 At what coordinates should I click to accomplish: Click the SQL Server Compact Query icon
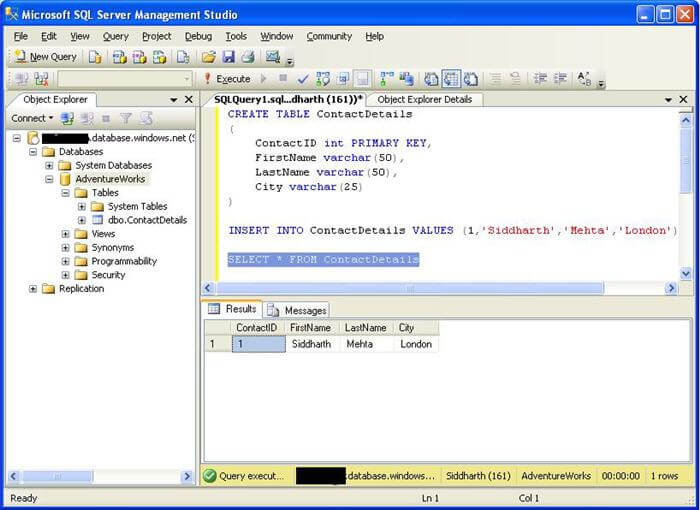183,57
